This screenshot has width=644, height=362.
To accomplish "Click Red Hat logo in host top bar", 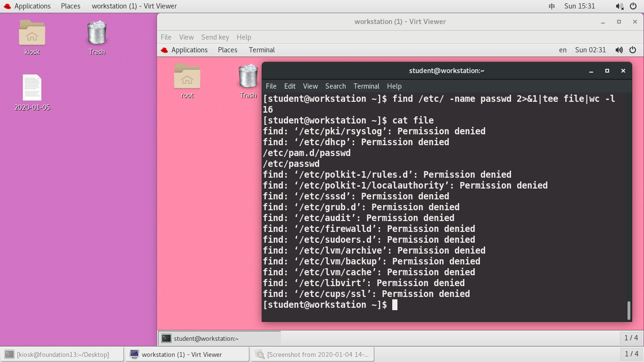I will tap(7, 6).
